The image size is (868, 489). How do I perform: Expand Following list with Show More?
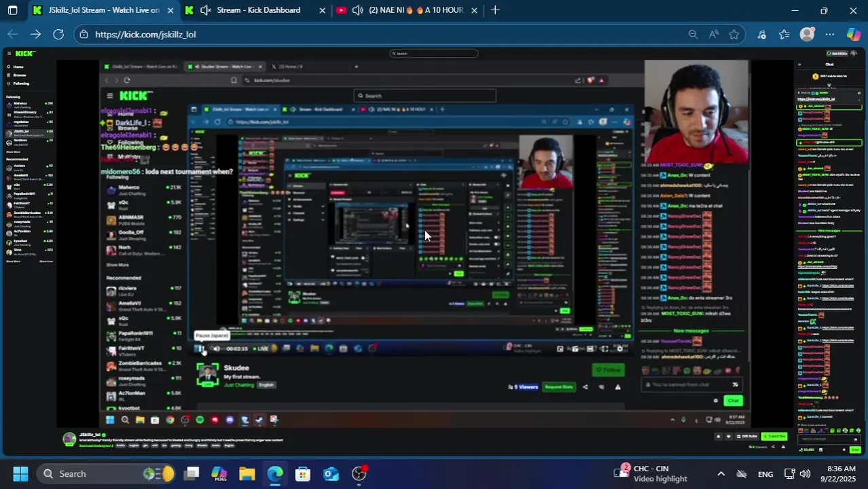[x=14, y=151]
